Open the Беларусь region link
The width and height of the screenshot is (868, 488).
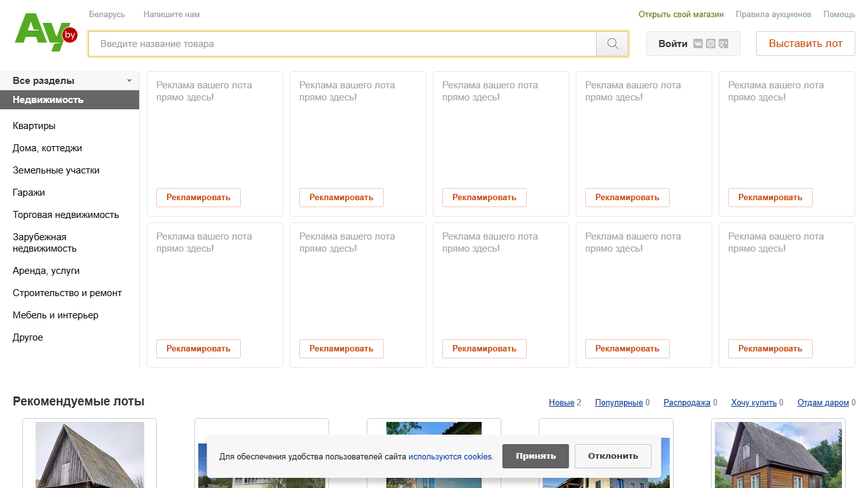(x=107, y=14)
